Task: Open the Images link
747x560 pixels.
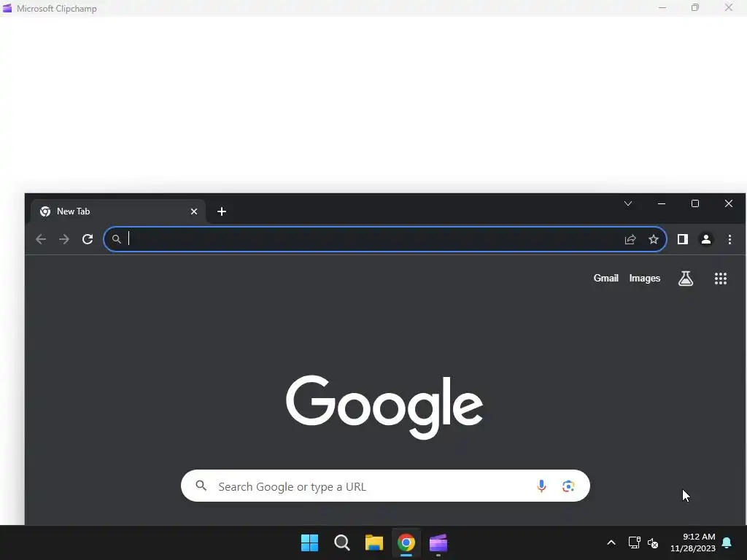Action: point(645,278)
